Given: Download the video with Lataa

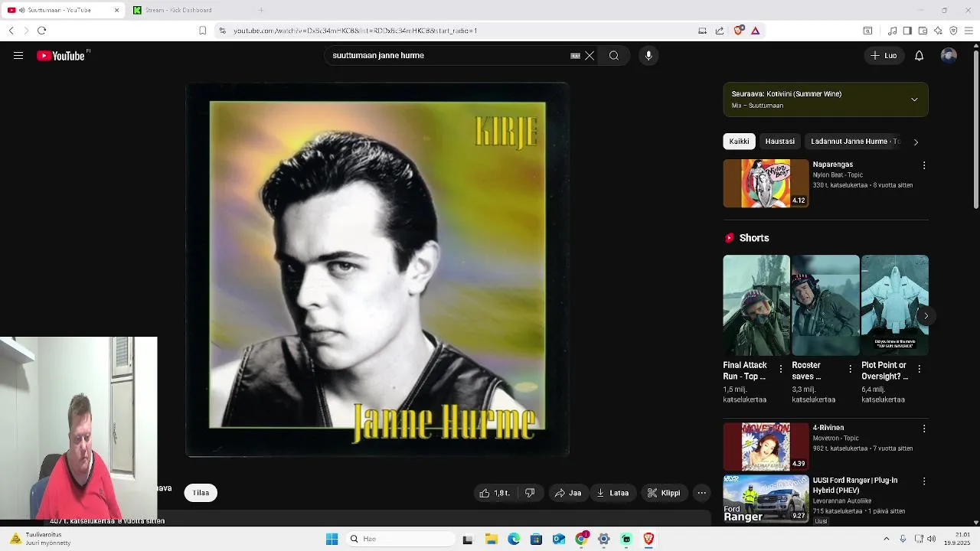Looking at the screenshot, I should point(612,493).
